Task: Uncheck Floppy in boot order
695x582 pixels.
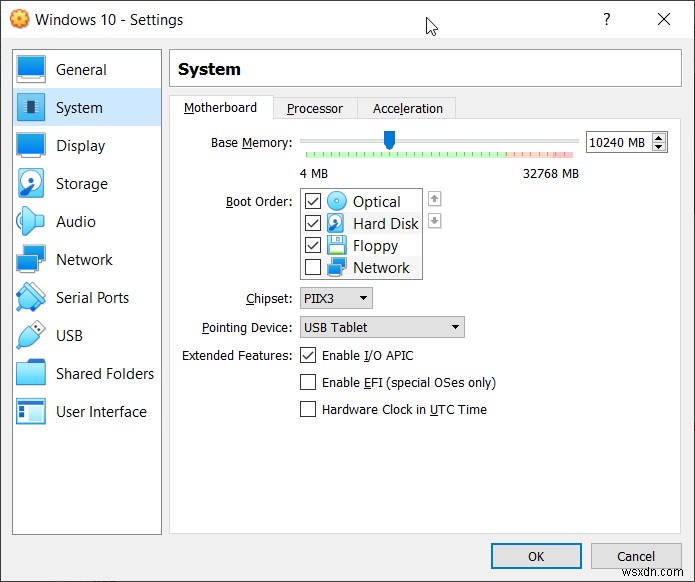Action: coord(312,245)
